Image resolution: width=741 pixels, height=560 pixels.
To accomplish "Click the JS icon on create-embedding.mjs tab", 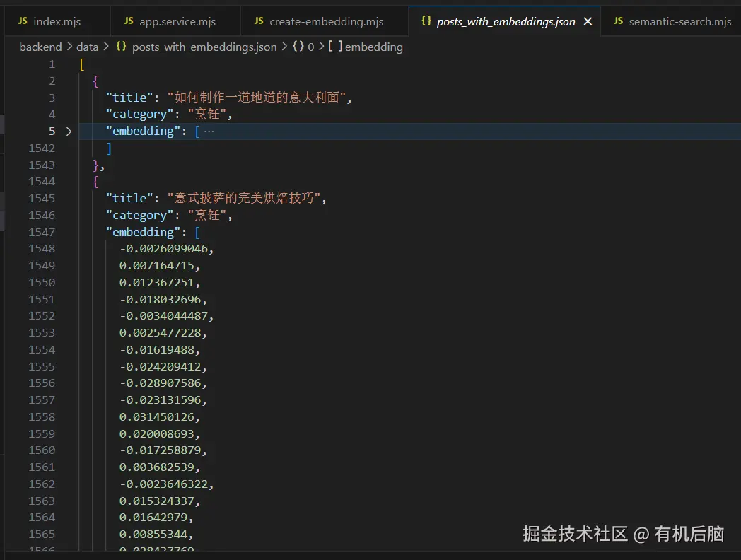I will (259, 21).
